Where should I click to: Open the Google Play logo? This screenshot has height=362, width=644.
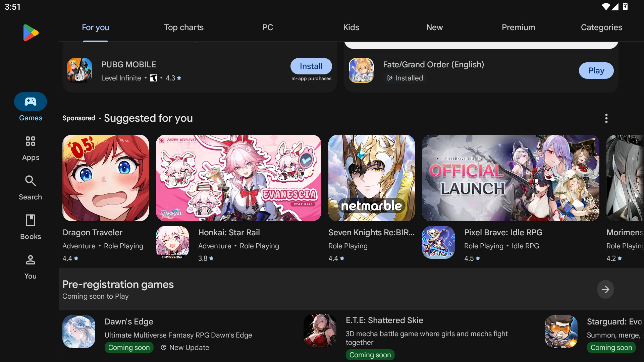coord(31,33)
